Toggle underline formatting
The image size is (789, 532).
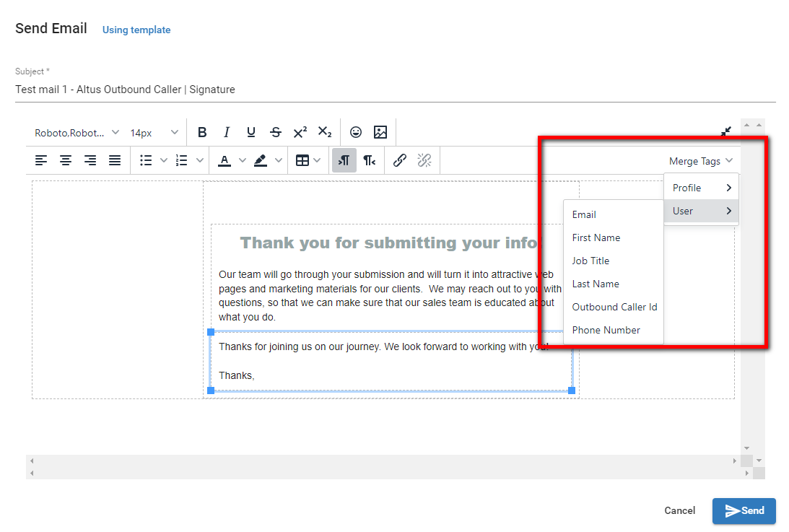[251, 132]
